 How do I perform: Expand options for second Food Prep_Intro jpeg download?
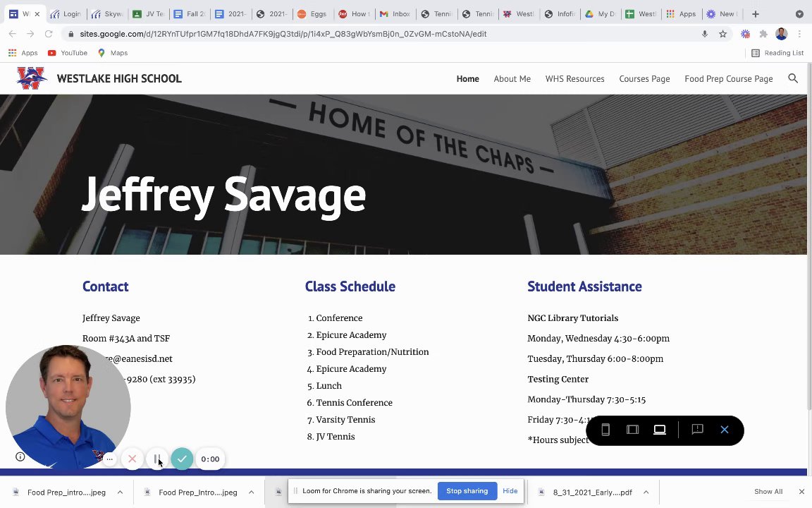tap(251, 492)
